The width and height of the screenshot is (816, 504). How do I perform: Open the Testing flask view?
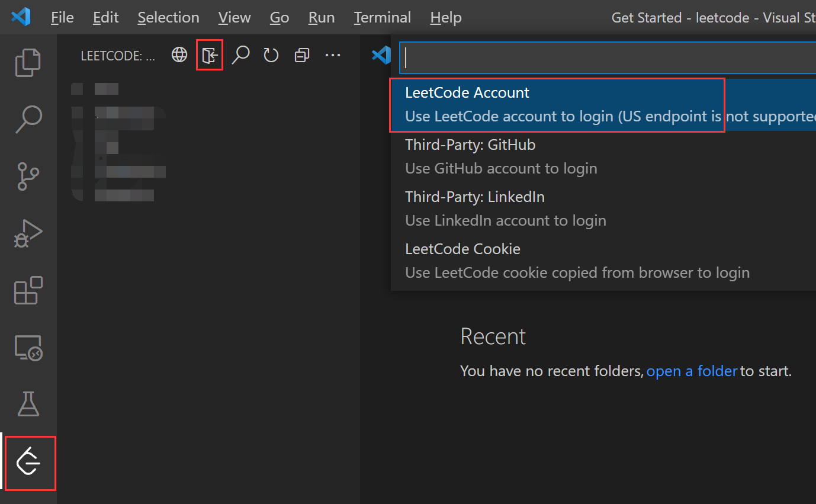click(28, 404)
